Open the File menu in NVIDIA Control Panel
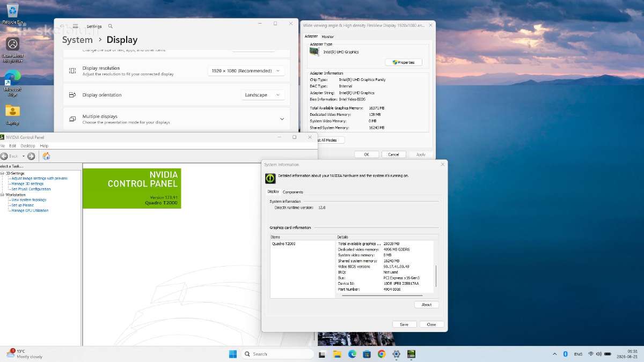The height and width of the screenshot is (362, 644). click(2, 146)
